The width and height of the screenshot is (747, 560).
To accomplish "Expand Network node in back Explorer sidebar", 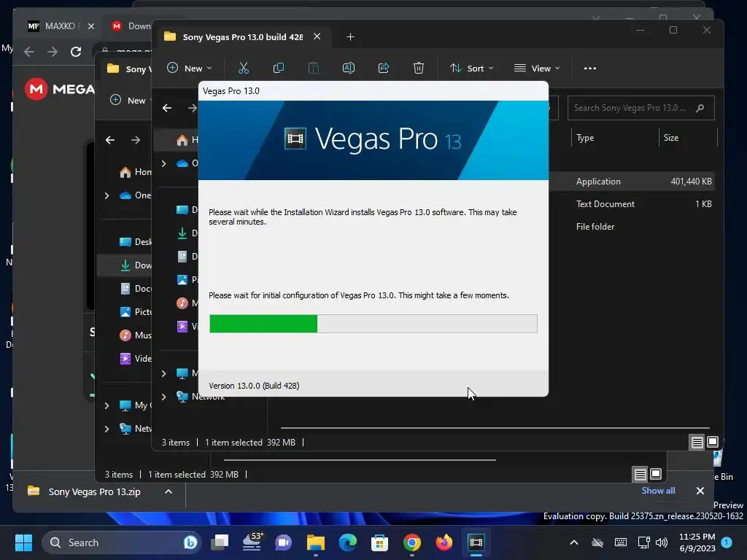I will point(107,429).
